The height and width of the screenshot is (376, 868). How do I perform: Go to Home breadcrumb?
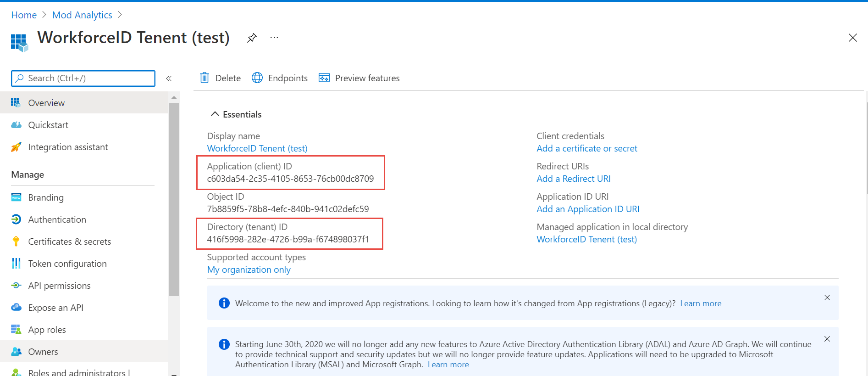click(x=24, y=15)
